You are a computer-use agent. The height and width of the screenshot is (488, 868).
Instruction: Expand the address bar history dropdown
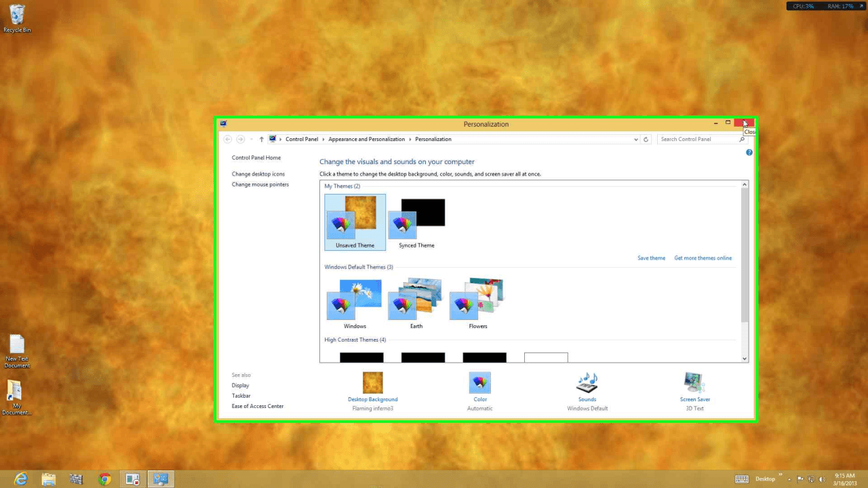pos(635,140)
